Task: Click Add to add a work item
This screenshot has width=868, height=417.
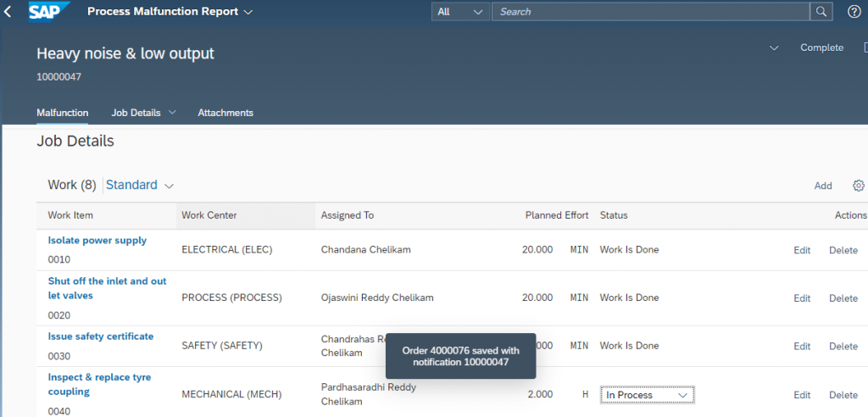Action: point(822,186)
